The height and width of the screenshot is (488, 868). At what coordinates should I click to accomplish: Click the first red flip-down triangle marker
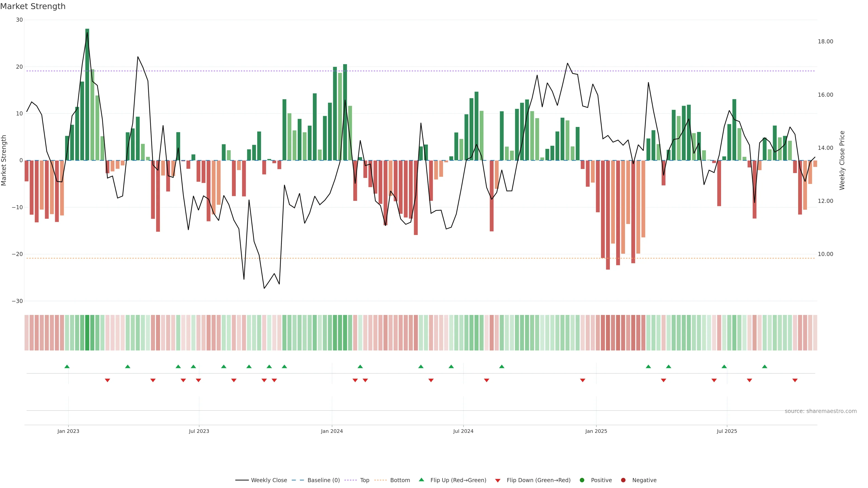coord(108,380)
